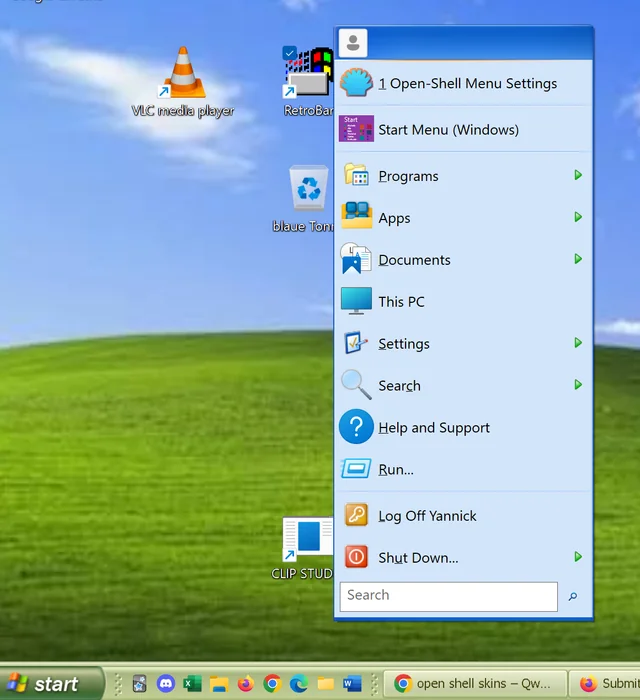Open This PC from the menu
The height and width of the screenshot is (700, 640).
(x=463, y=301)
